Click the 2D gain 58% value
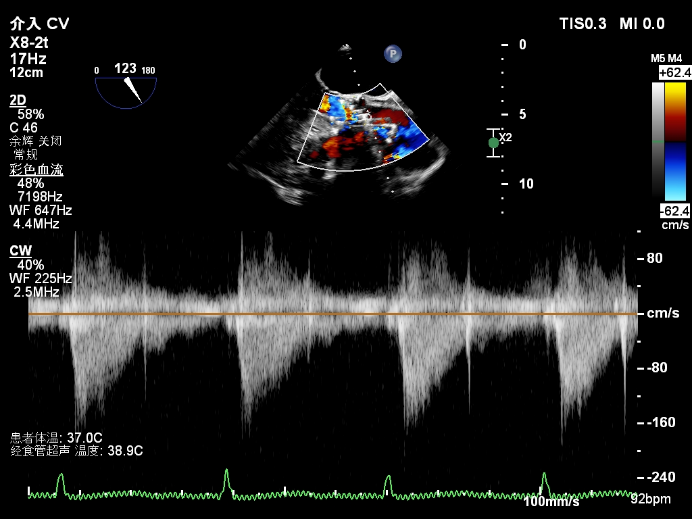Screen dimensions: 693x520 coord(30,114)
